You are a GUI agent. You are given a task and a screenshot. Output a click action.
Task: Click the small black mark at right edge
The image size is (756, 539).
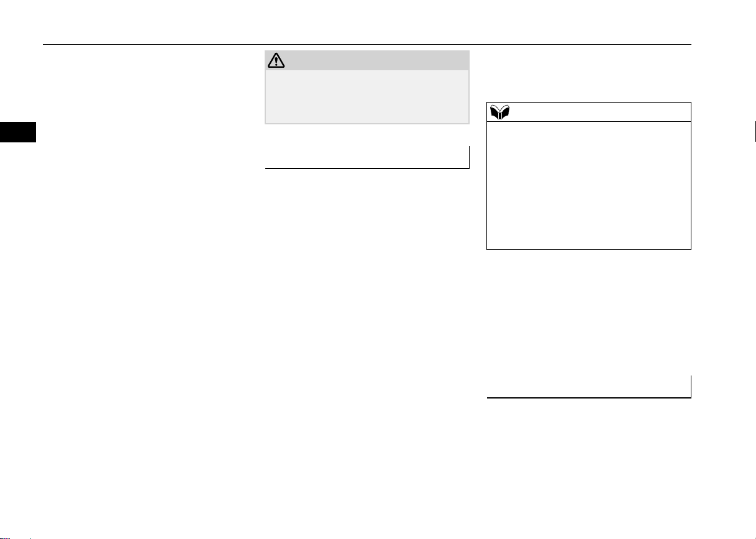tap(755, 132)
